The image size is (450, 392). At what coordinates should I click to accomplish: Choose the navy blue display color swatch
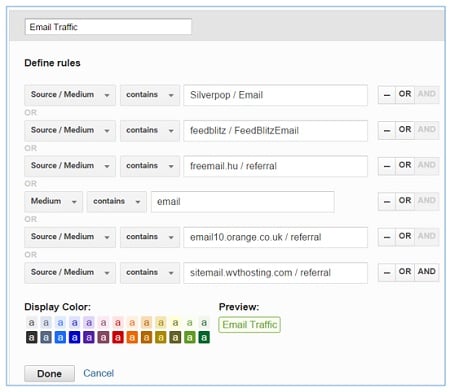click(x=75, y=337)
